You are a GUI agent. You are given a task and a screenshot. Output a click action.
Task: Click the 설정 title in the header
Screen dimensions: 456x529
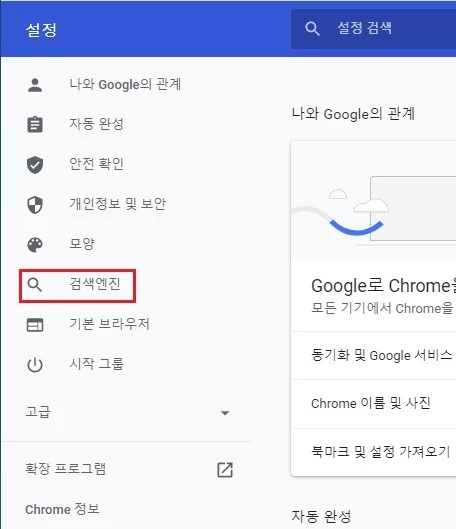click(x=41, y=30)
